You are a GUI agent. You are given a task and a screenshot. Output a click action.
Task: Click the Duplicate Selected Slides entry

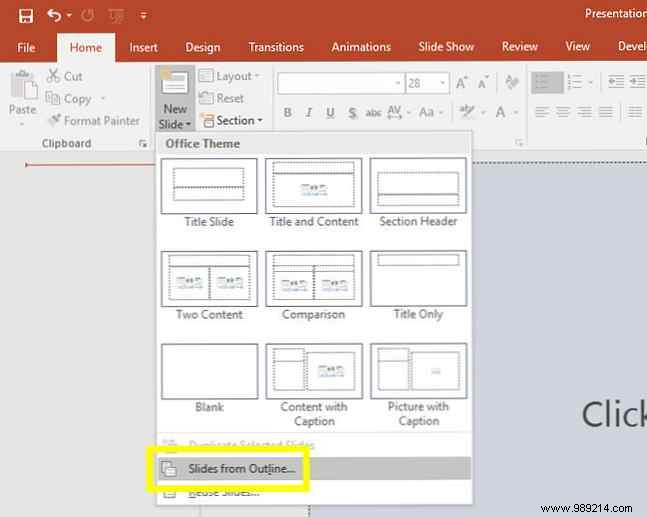[314, 445]
